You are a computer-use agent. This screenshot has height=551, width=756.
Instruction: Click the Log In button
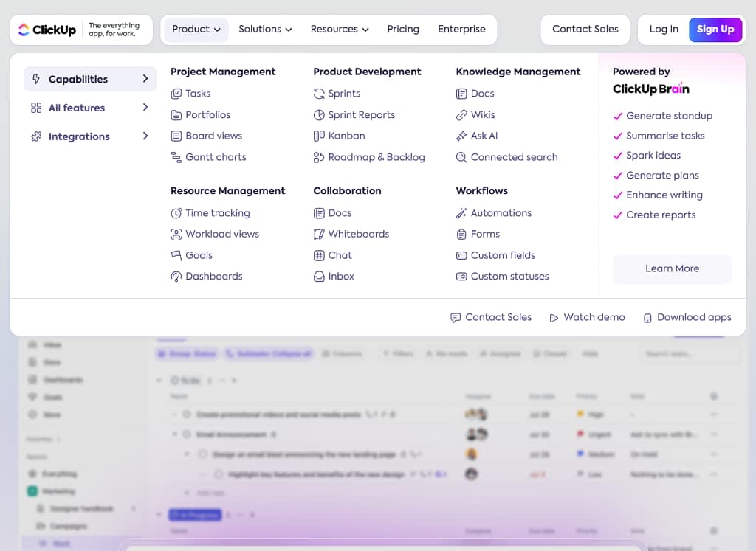(664, 30)
